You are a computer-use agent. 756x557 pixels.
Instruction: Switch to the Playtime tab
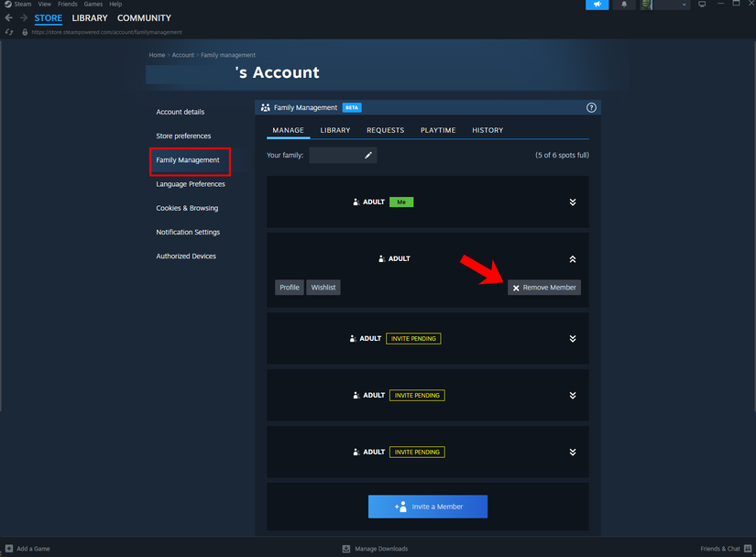click(x=438, y=130)
